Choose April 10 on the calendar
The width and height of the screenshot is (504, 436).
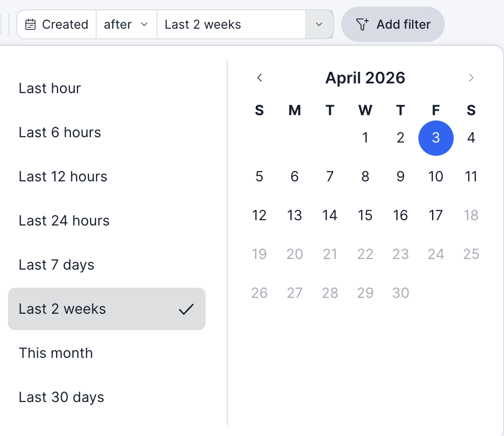[x=436, y=177]
